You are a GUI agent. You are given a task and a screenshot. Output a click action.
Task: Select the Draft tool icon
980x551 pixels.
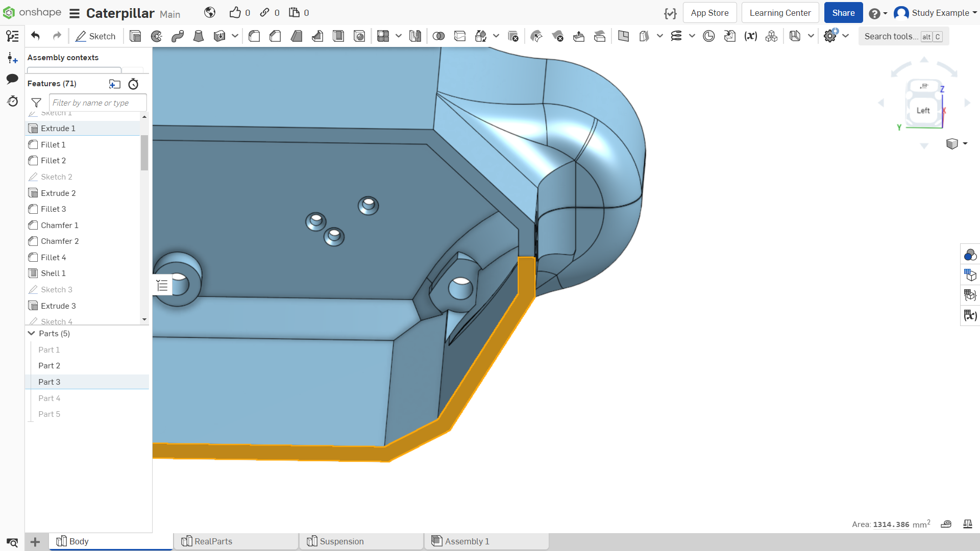[297, 36]
